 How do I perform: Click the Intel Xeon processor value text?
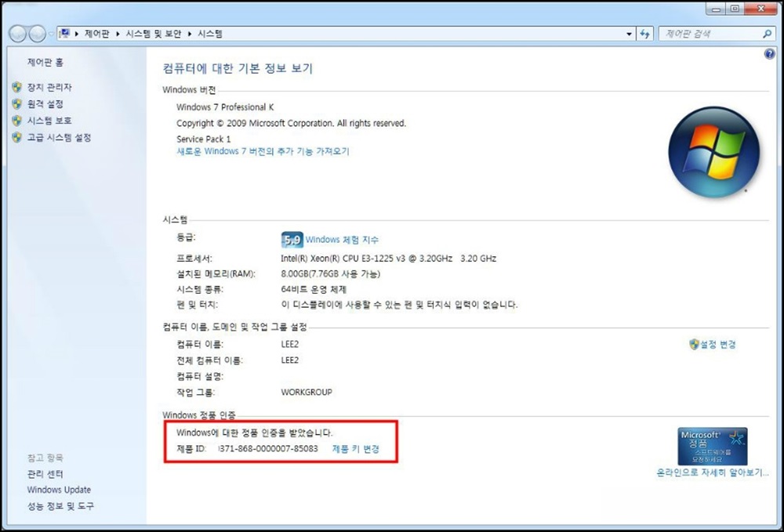pos(389,259)
